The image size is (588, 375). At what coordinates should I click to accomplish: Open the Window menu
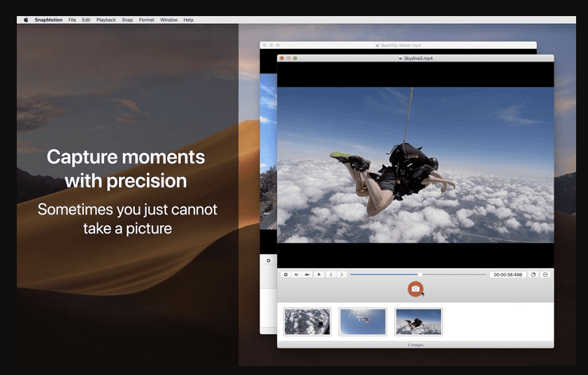[x=168, y=20]
